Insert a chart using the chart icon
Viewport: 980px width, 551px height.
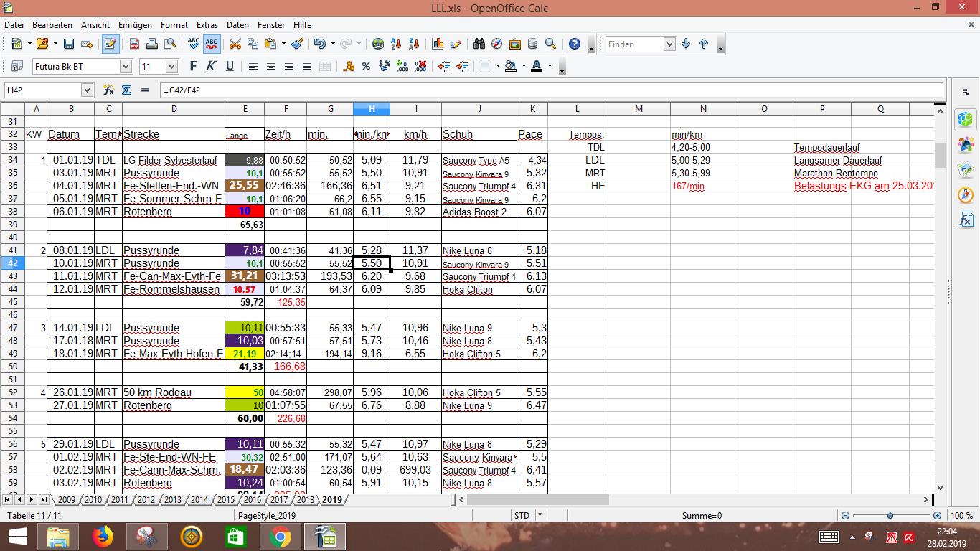[438, 44]
